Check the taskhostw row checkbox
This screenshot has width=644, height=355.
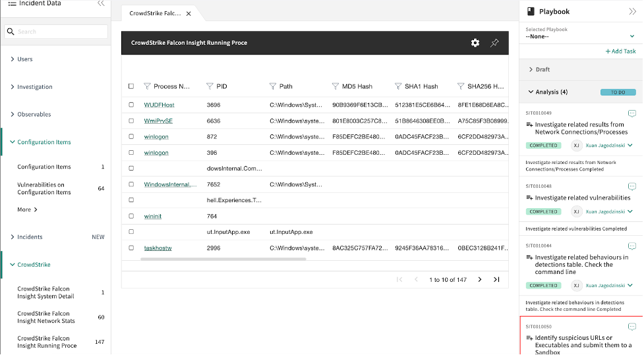point(131,248)
